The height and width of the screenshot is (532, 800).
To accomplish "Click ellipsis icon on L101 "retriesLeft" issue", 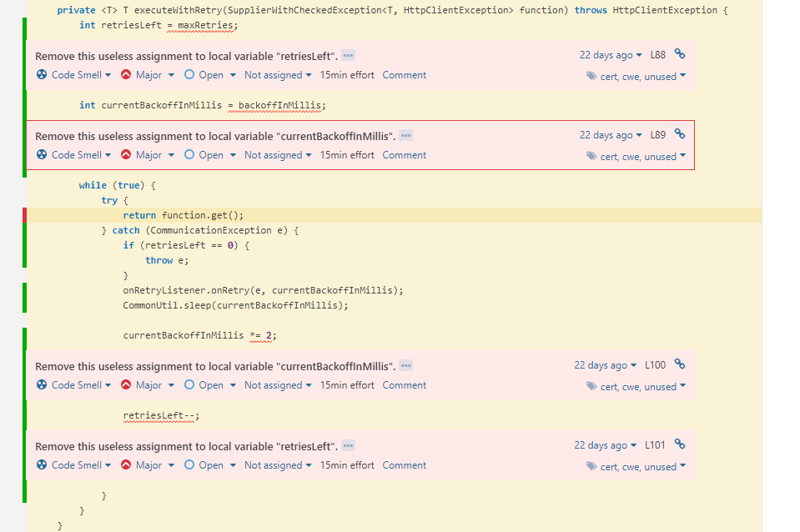I will pyautogui.click(x=348, y=445).
